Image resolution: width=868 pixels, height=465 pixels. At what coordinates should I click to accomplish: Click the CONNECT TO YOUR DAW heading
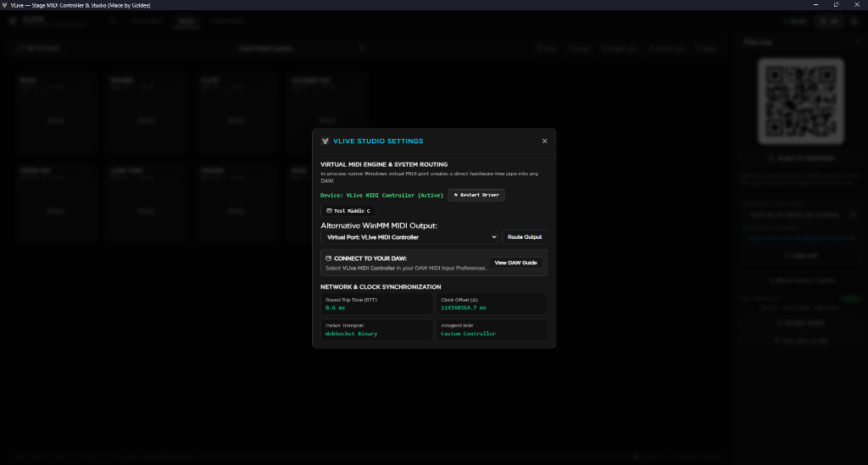point(370,258)
